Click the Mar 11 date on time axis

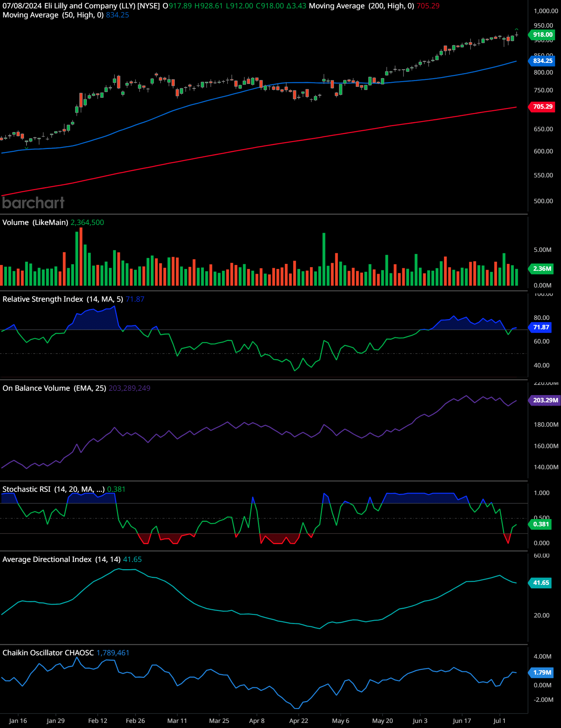(x=177, y=721)
